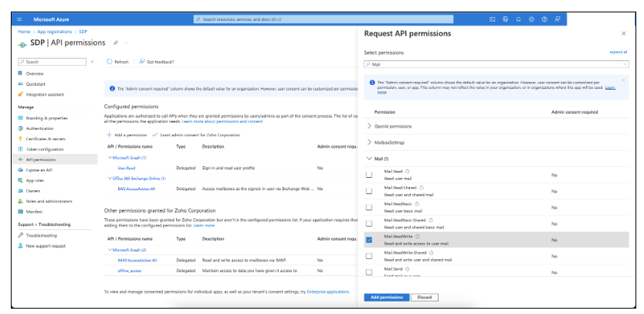Image resolution: width=644 pixels, height=314 pixels.
Task: Expand the MailboxSettings permissions group
Action: 368,142
